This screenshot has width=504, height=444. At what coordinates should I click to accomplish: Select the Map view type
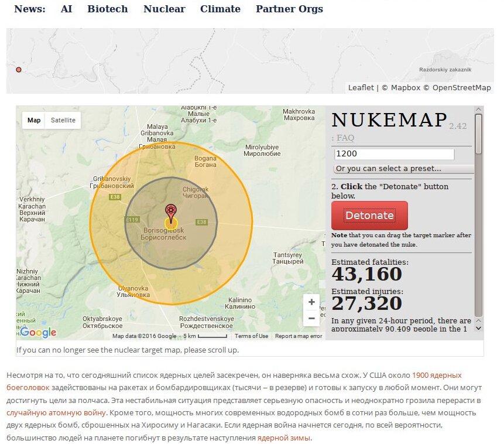point(34,120)
